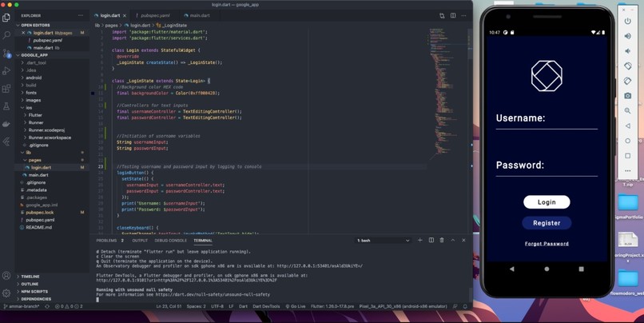
Task: Open the Extensions view
Action: point(6,89)
